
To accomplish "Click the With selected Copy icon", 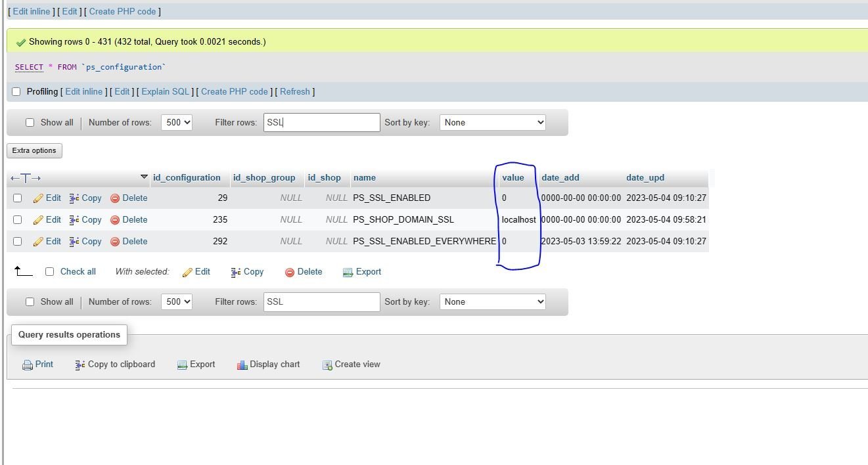I will click(236, 272).
